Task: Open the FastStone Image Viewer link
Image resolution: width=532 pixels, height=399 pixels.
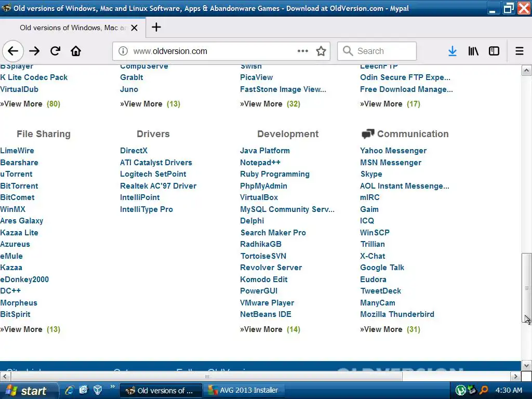Action: pos(283,89)
